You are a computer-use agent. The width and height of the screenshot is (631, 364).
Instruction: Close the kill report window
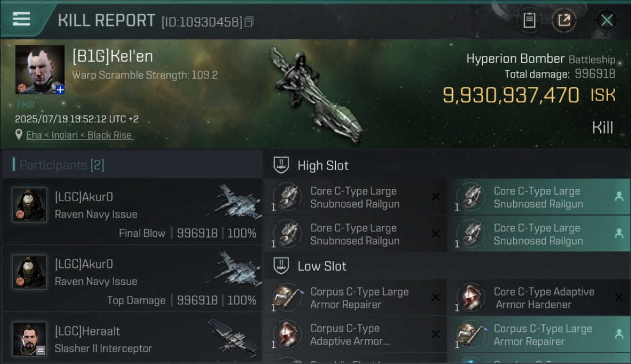[x=607, y=20]
